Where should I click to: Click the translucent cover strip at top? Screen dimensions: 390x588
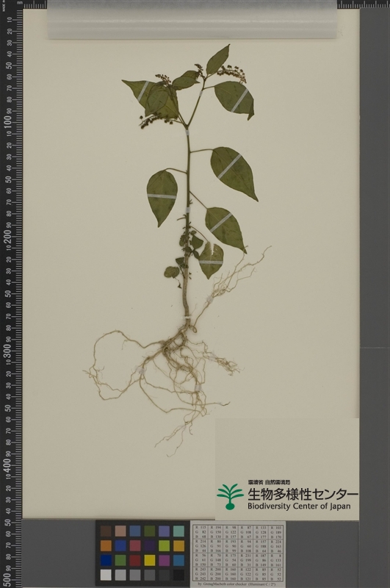tap(192, 20)
